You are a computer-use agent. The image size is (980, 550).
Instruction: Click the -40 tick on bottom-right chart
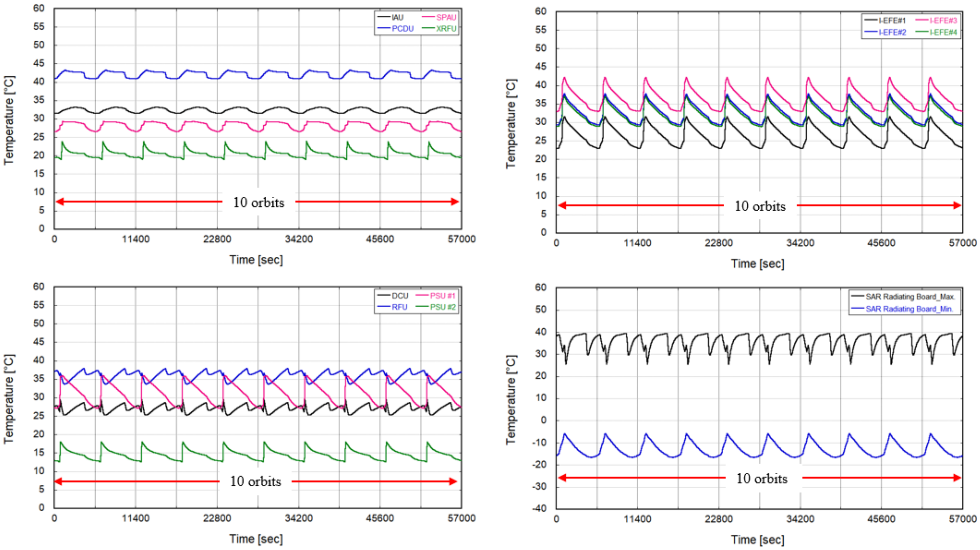pos(540,508)
